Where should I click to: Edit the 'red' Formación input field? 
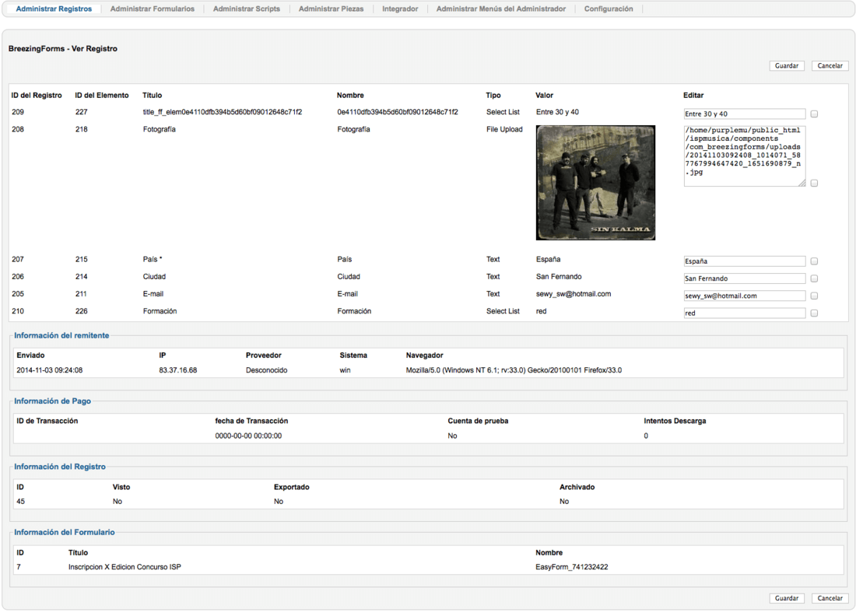tap(745, 313)
